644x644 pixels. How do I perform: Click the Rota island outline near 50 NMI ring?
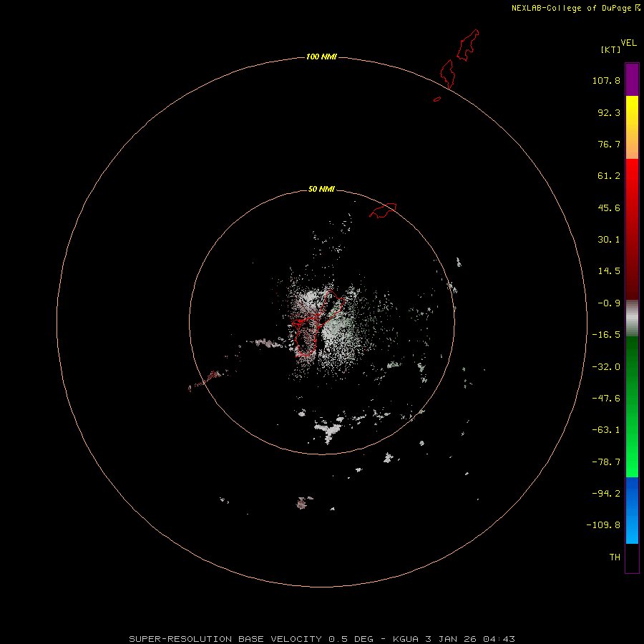click(x=383, y=210)
